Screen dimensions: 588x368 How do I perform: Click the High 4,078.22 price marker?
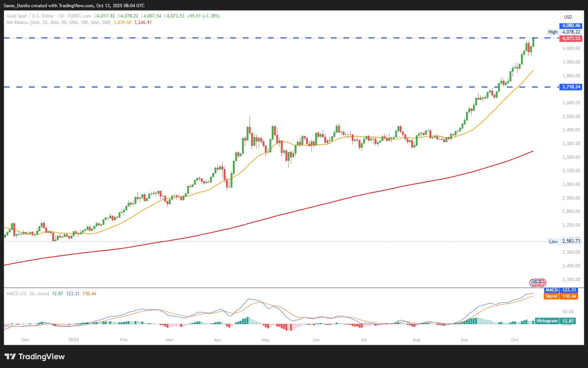[564, 32]
